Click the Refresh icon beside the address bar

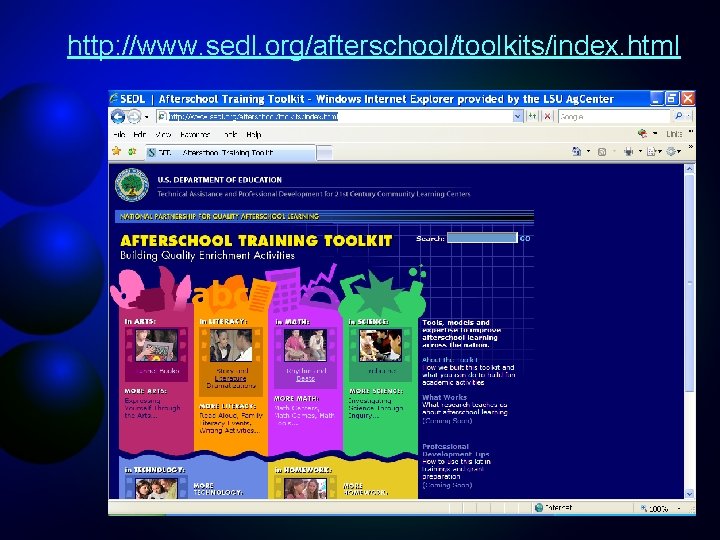pos(532,116)
